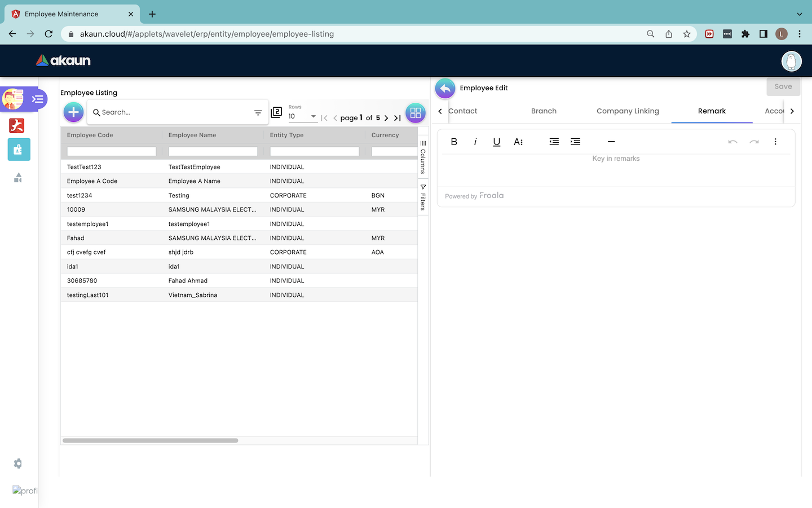Open the grid view toggle button
This screenshot has height=508, width=812.
click(416, 113)
